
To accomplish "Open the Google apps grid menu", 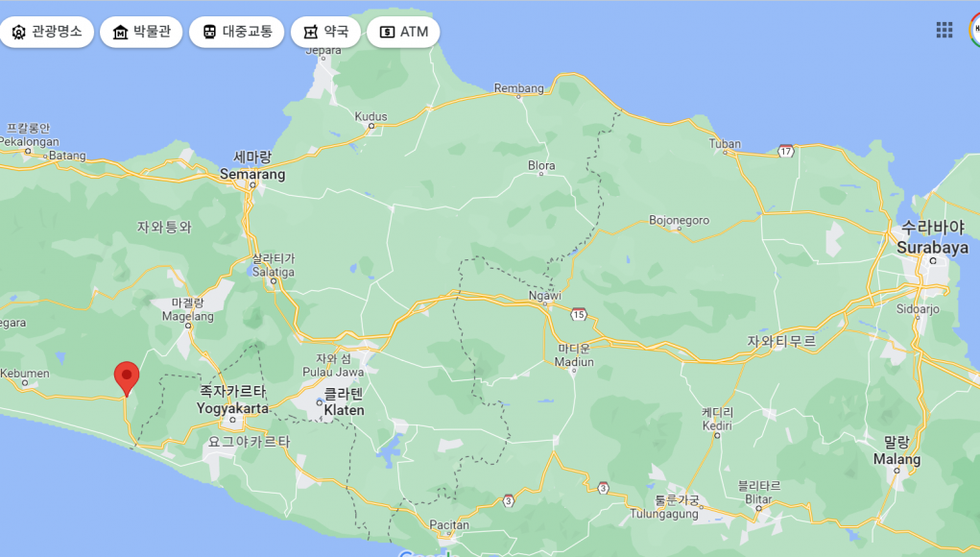I will pyautogui.click(x=944, y=30).
